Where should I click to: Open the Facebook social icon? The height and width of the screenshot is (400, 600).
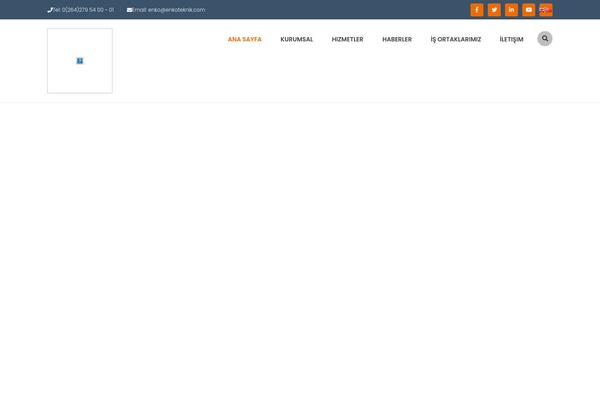pyautogui.click(x=477, y=10)
